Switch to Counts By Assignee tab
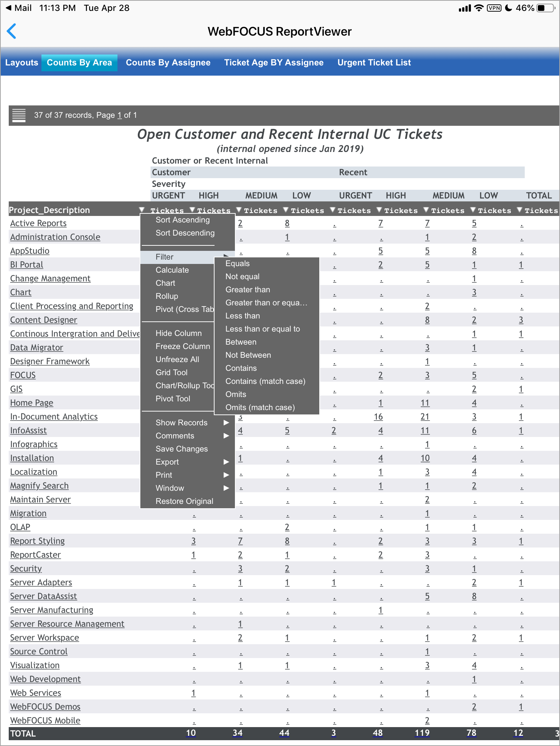 168,63
